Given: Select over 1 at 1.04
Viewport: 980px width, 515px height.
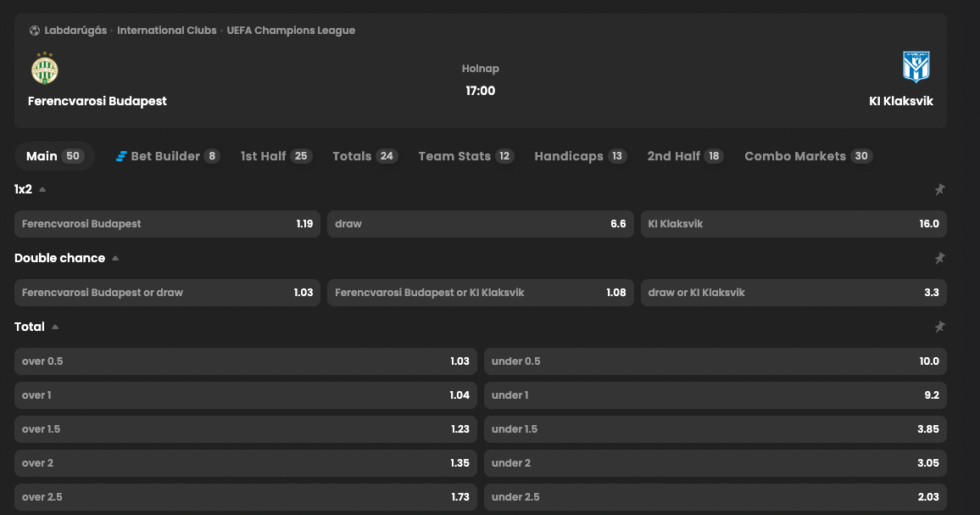Looking at the screenshot, I should tap(246, 395).
